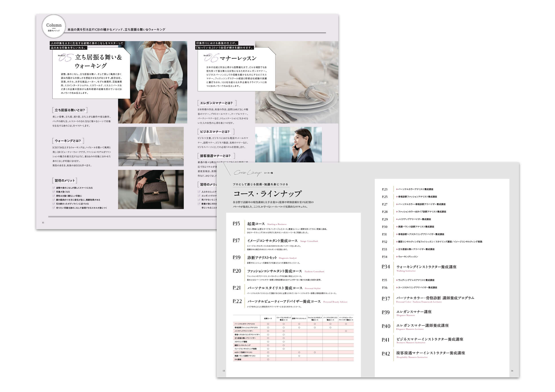Screen dimensions: 555x392
Task: Click the 立ち居振る舞いとは? bracketed heading
Action: point(70,110)
